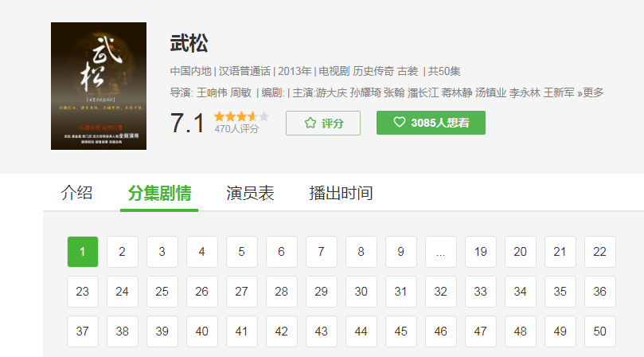The width and height of the screenshot is (644, 357).
Task: Open episode 23 synopsis
Action: pos(83,292)
